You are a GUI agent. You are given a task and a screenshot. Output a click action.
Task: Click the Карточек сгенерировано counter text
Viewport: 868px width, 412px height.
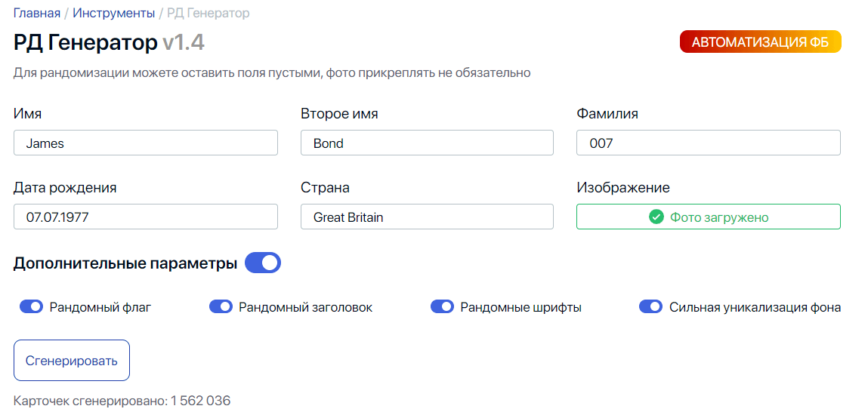point(122,401)
